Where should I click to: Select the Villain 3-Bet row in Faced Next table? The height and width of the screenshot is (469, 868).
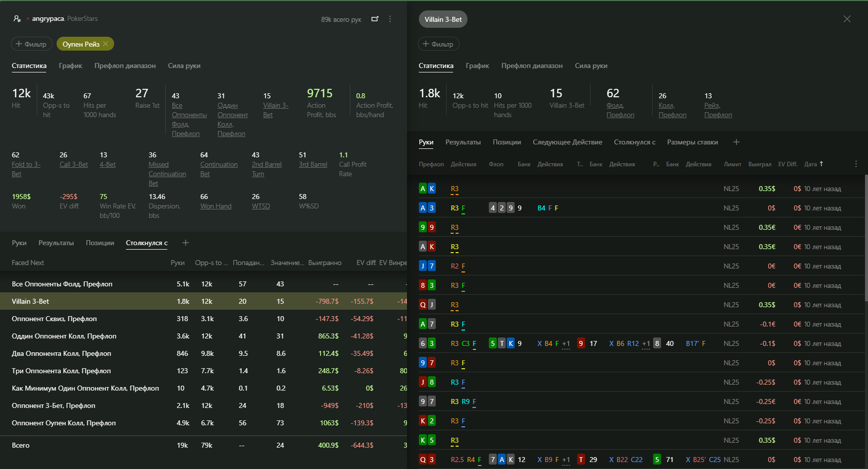(x=203, y=301)
